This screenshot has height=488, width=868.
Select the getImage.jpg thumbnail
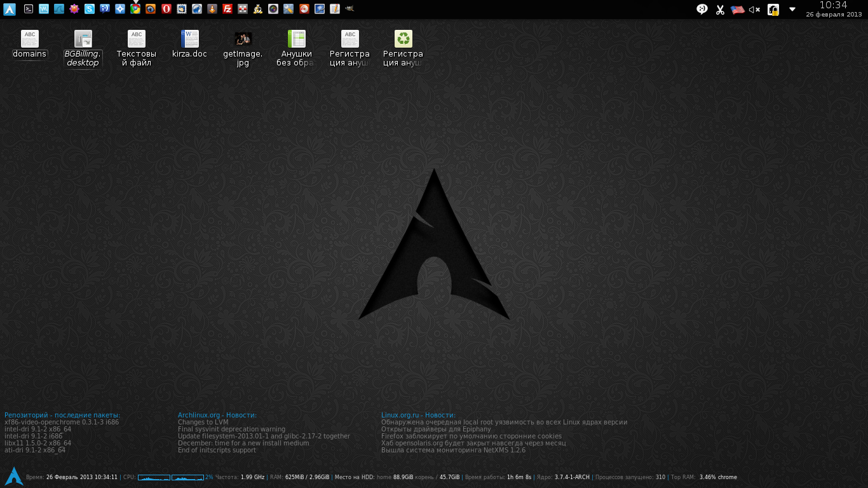243,48
